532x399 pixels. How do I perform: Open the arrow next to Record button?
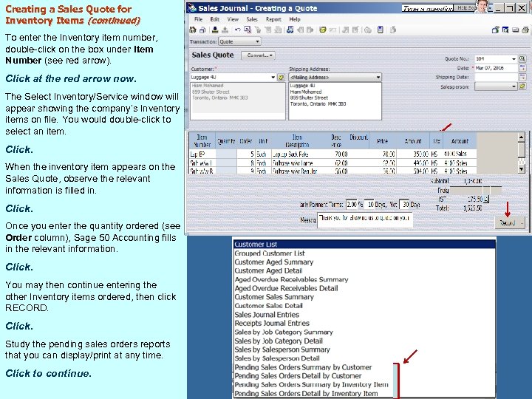coord(522,223)
